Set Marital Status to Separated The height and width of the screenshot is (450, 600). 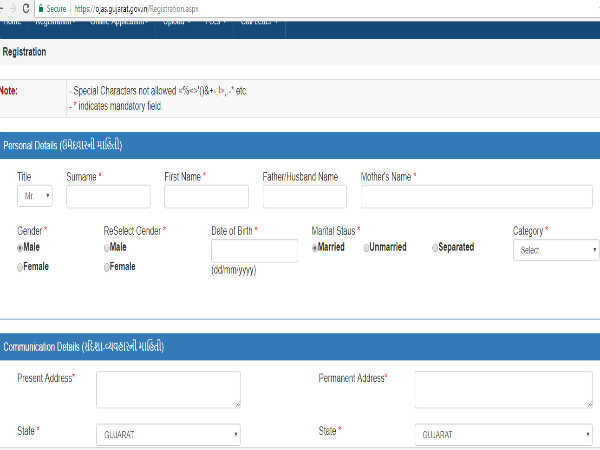coord(436,247)
